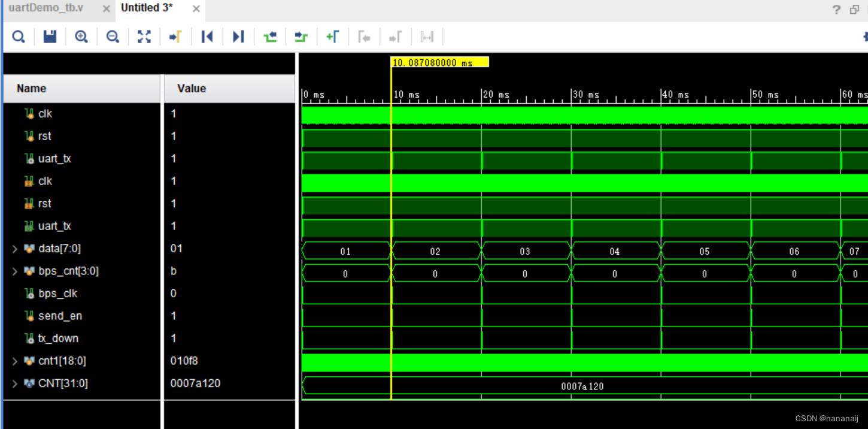Switch to the uartDemo_tb.v tab

46,8
